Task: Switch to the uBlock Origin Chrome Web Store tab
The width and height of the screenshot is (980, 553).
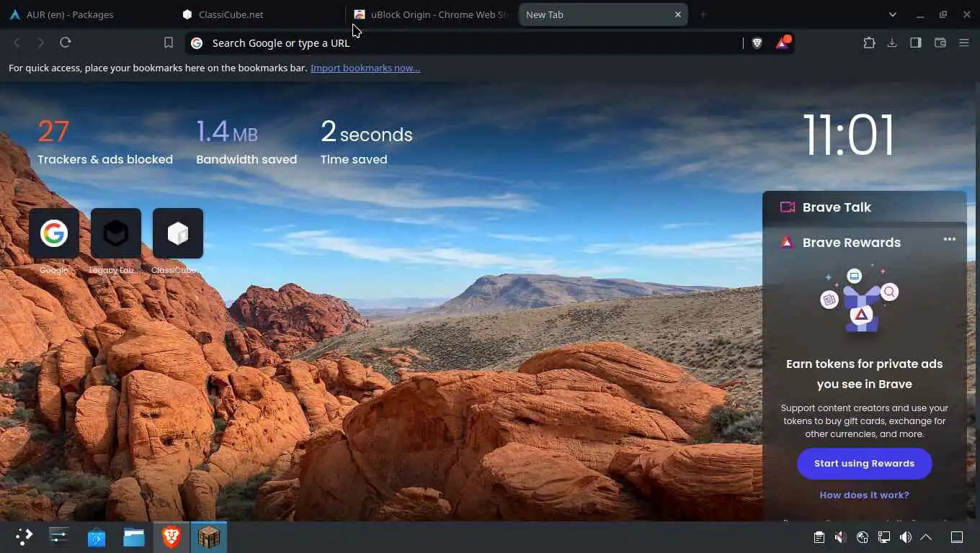Action: [431, 14]
